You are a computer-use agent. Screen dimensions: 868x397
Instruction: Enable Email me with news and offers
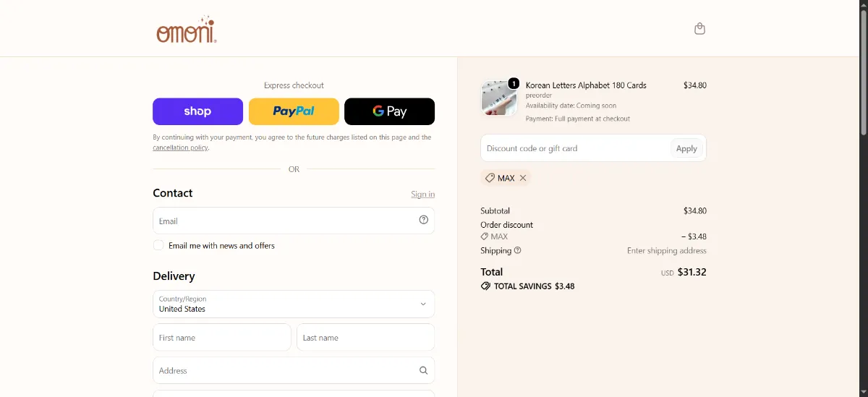(x=158, y=245)
